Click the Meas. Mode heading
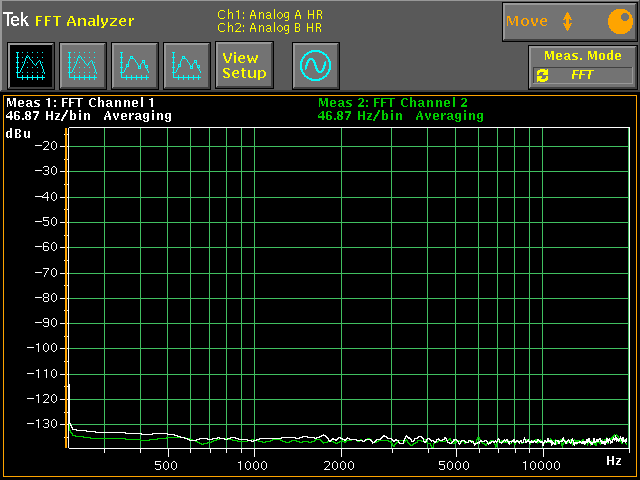 coord(582,56)
